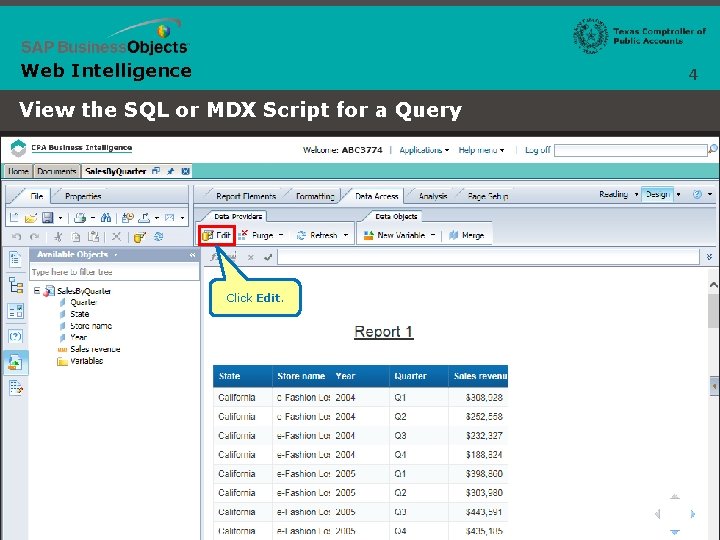Click the Refresh button

pyautogui.click(x=317, y=235)
